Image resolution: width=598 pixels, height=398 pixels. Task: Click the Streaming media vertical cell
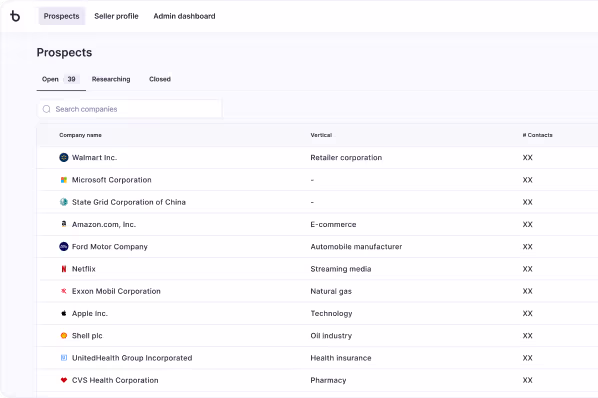tap(341, 269)
